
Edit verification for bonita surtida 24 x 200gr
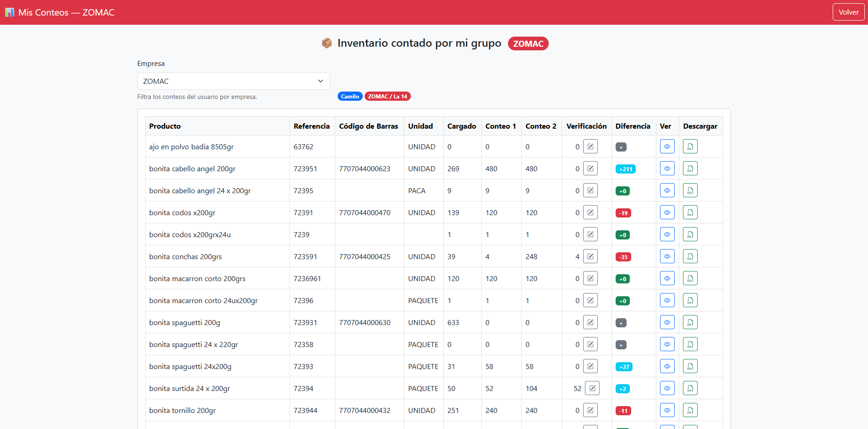click(x=592, y=388)
